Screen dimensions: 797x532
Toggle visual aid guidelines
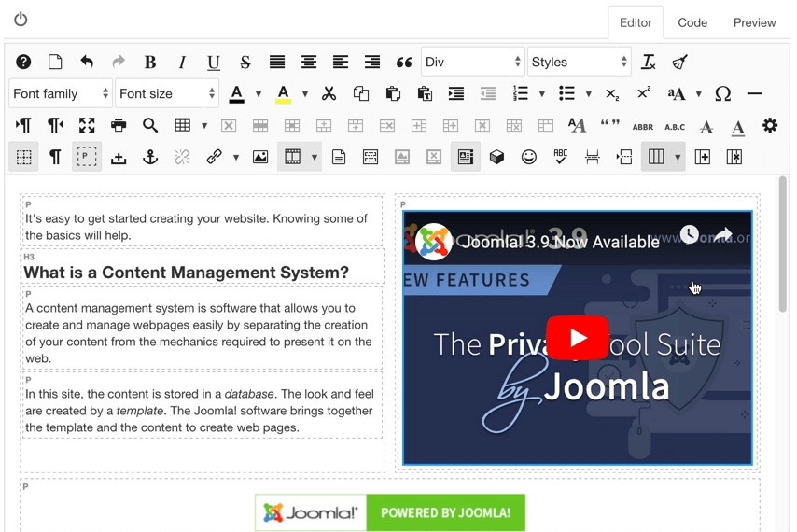pyautogui.click(x=23, y=157)
